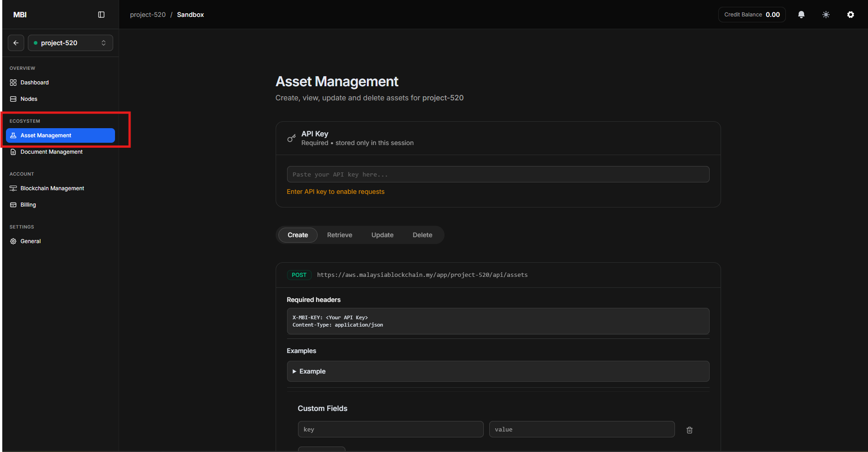
Task: Expand the Example disclosure triangle
Action: (294, 371)
